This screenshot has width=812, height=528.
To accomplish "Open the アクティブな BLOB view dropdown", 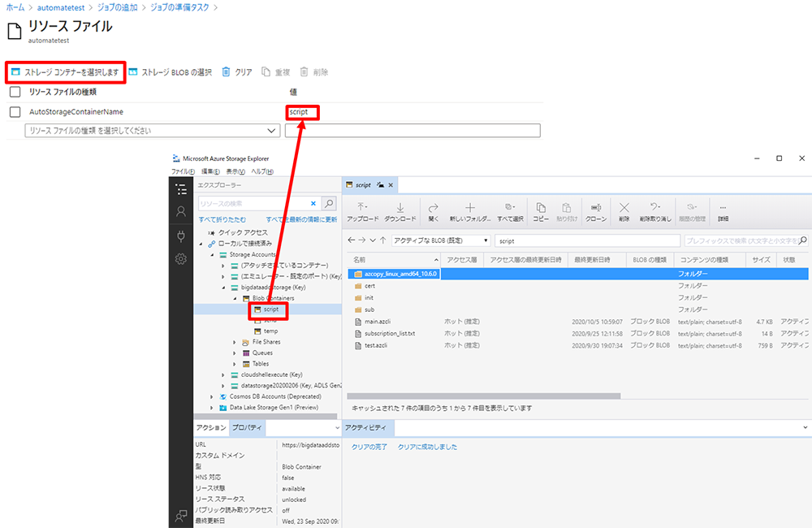I will pyautogui.click(x=441, y=240).
